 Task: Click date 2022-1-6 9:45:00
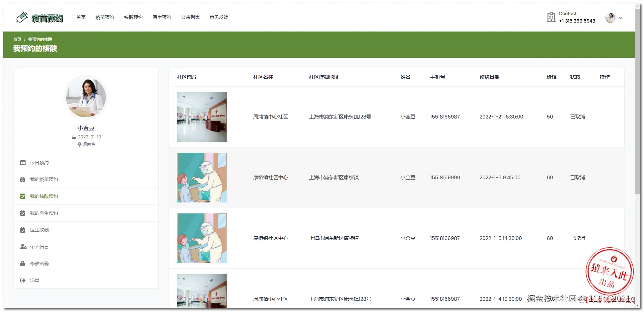(500, 178)
